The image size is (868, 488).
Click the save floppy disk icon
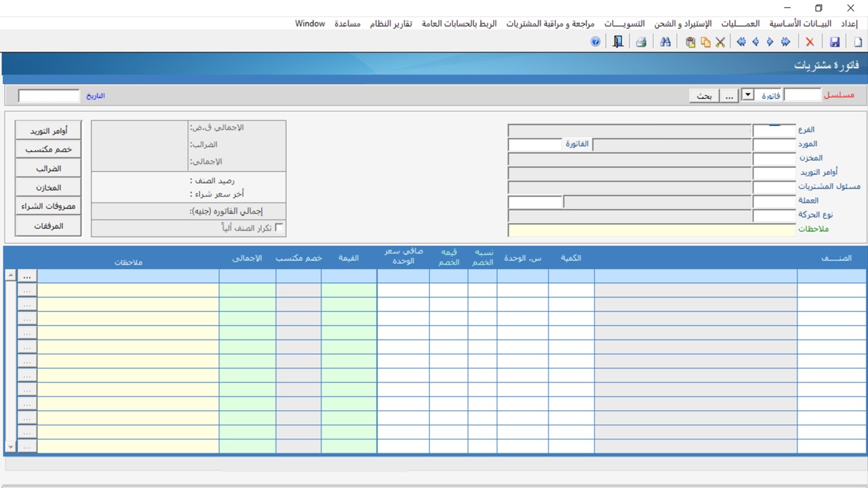(835, 42)
